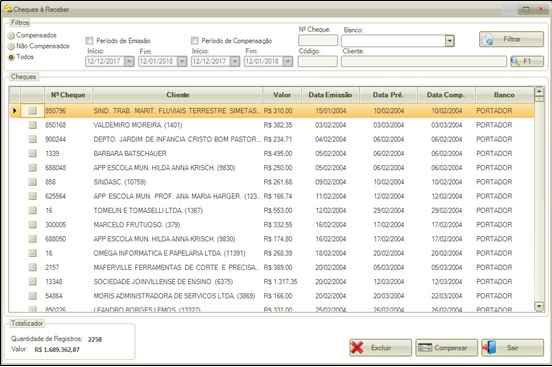Open the Emissão Fim date dropdown
The image size is (552, 367).
coord(182,61)
